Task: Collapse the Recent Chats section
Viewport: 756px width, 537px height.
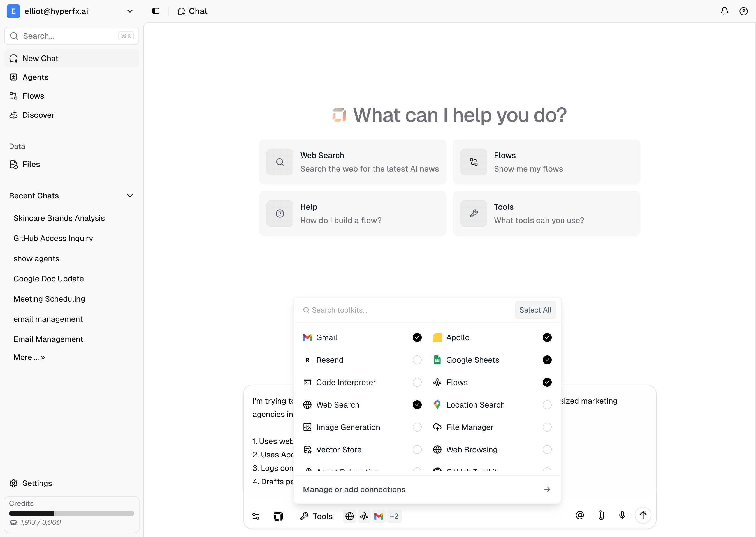Action: 130,196
